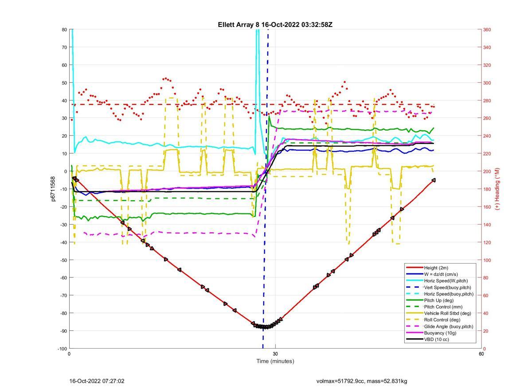Click the '-100' left axis tick label
Viewport: 532px width, 392px height.
click(x=63, y=349)
